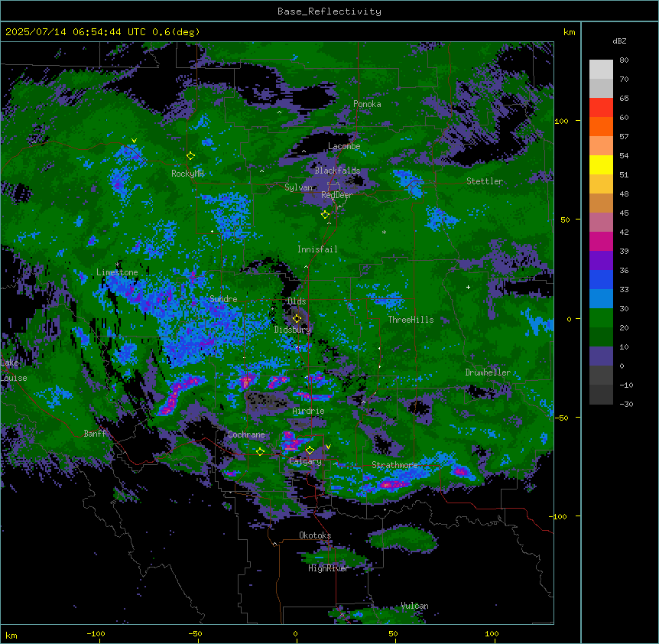Select the purple 36-39 dBZ legend swatch
Screen dimensions: 659x644
tap(601, 261)
